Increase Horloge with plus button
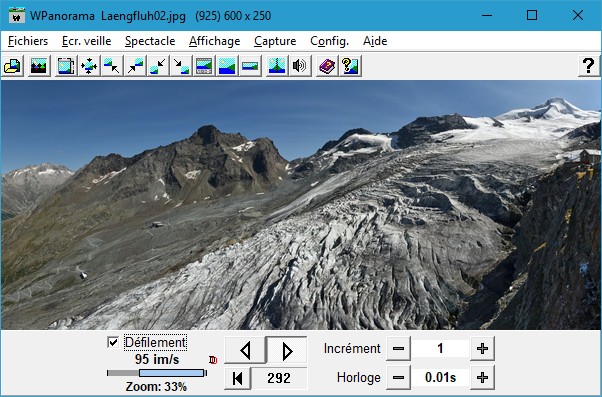This screenshot has height=397, width=602. coord(482,378)
